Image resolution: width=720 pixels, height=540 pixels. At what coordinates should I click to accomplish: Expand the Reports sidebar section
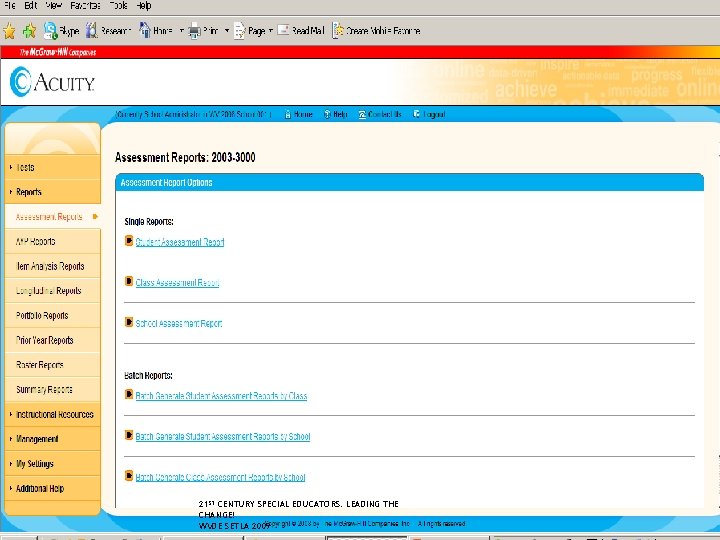pos(53,192)
